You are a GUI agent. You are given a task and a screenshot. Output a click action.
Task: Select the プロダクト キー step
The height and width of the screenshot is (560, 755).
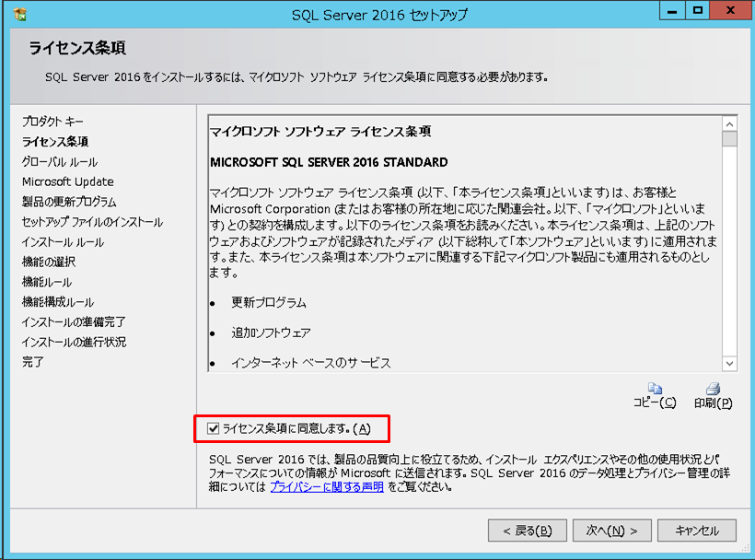pos(52,122)
